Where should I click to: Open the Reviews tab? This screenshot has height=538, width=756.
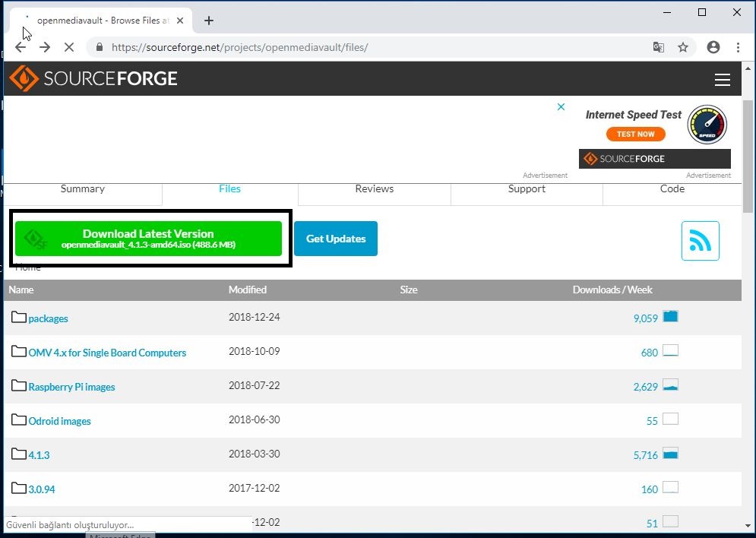(374, 189)
